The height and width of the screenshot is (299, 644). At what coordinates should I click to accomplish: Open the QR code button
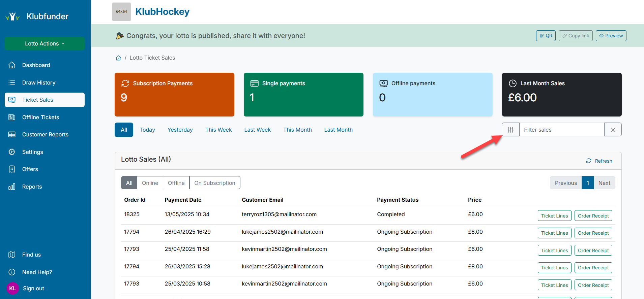tap(546, 36)
